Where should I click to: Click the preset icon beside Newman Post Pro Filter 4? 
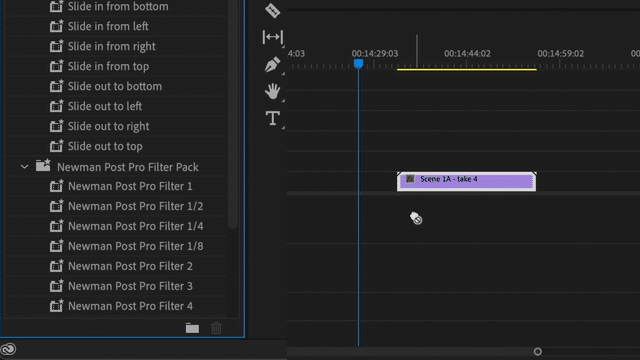[56, 306]
